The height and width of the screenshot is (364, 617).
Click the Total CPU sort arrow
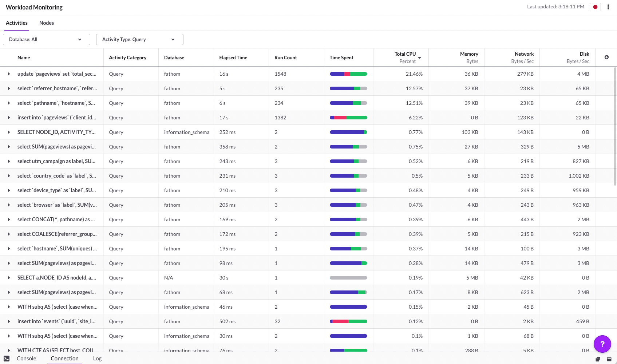coord(420,58)
